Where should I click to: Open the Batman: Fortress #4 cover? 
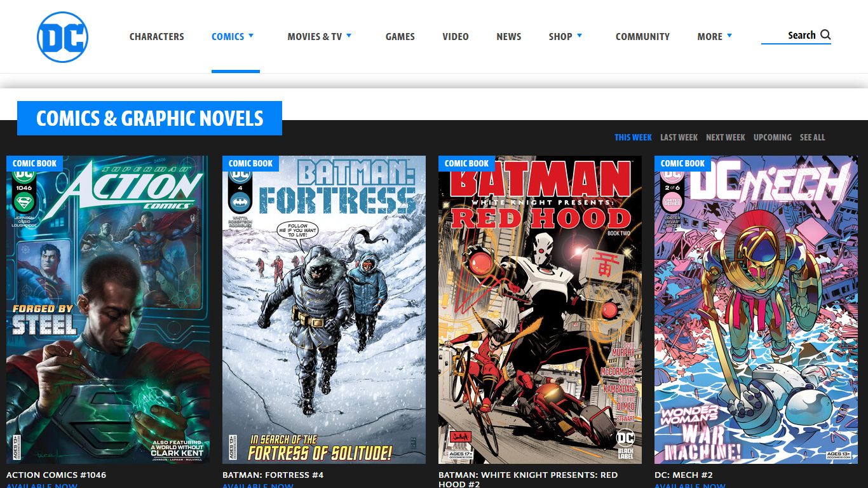coord(324,310)
